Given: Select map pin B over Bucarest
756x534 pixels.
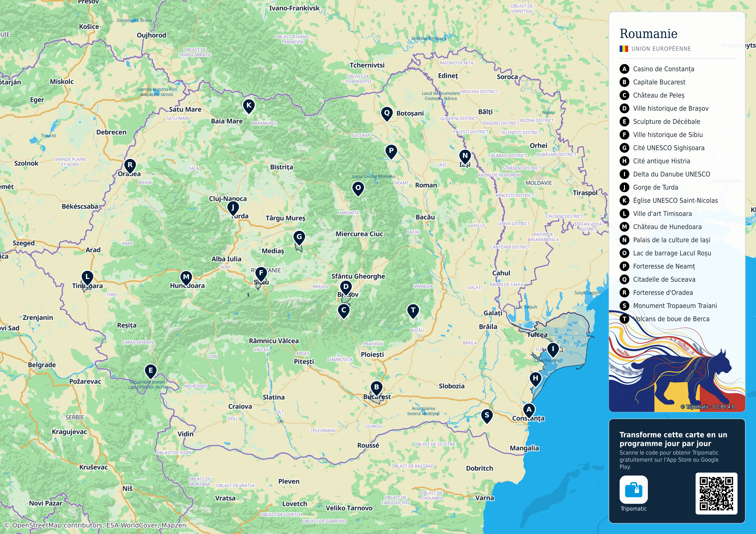Looking at the screenshot, I should coord(376,388).
